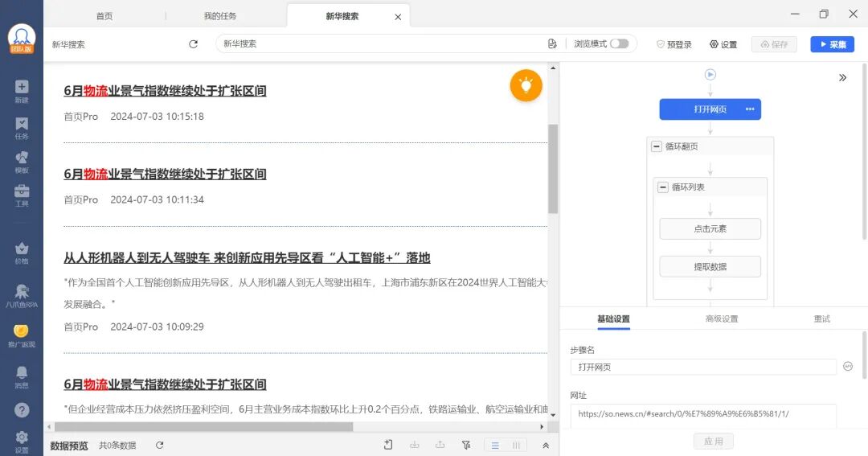Click the page refresh icon beside 新华搜索
868x456 pixels.
[x=193, y=43]
